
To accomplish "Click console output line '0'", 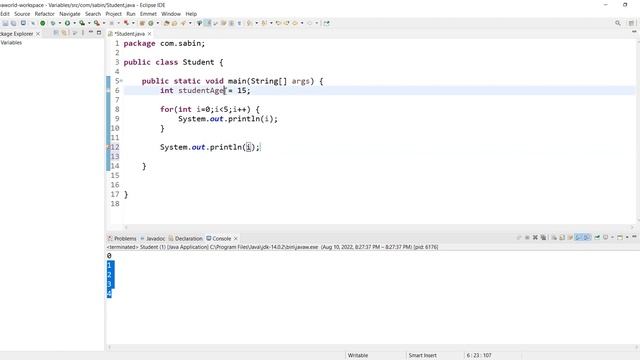I will [109, 256].
